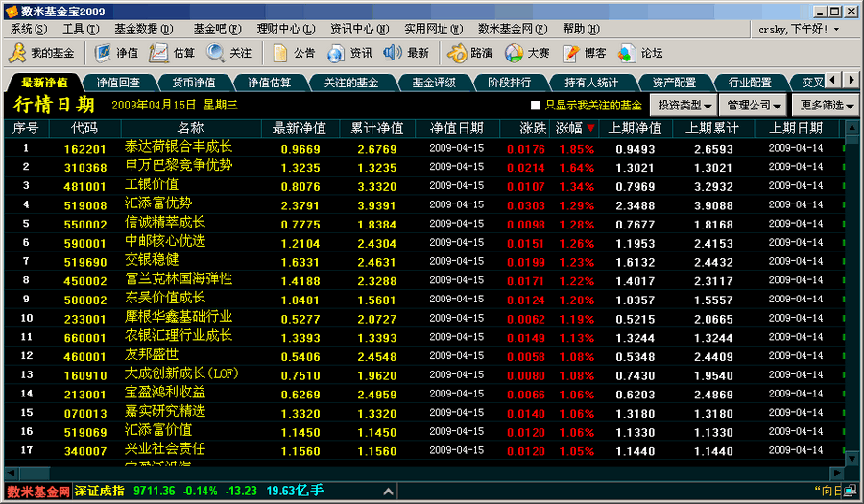Select fund row 兴业社会责任
This screenshot has height=504, width=864.
coord(423,450)
